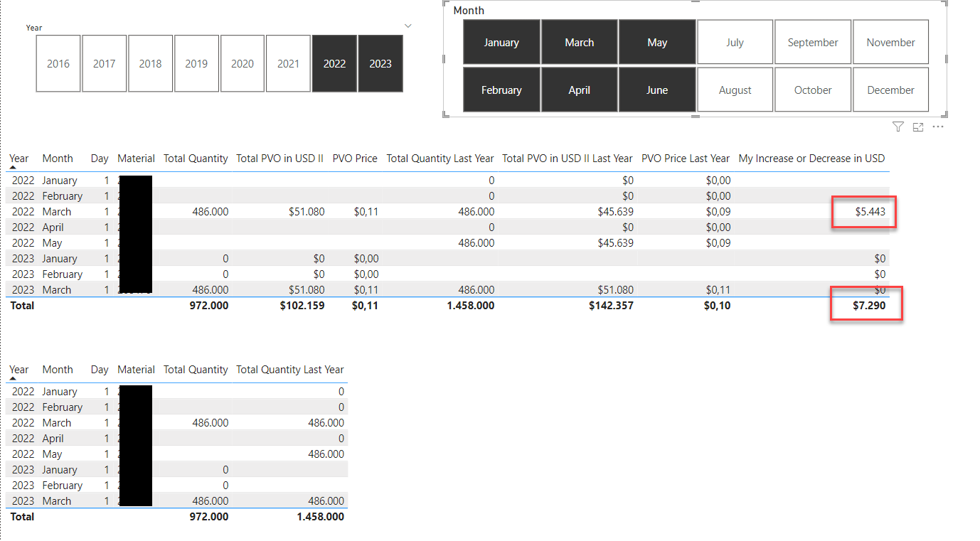Turn on the November month tile

pos(891,43)
